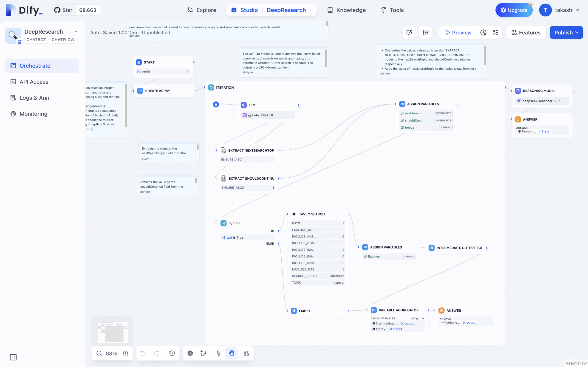Toggle the sidebar collapse icon

13,357
